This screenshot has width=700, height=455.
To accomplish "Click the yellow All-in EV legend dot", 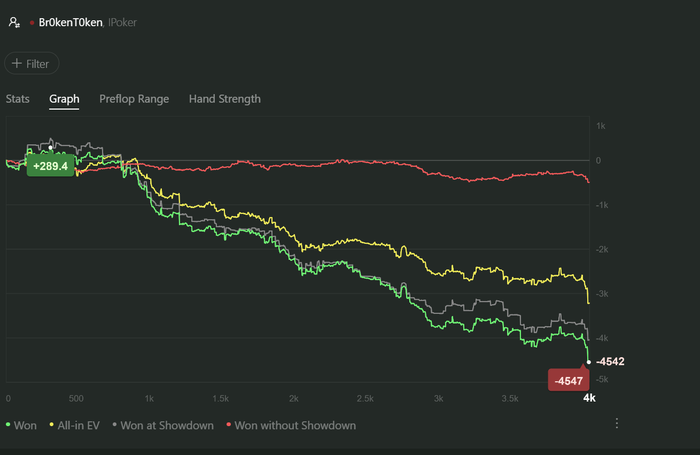I will click(52, 425).
